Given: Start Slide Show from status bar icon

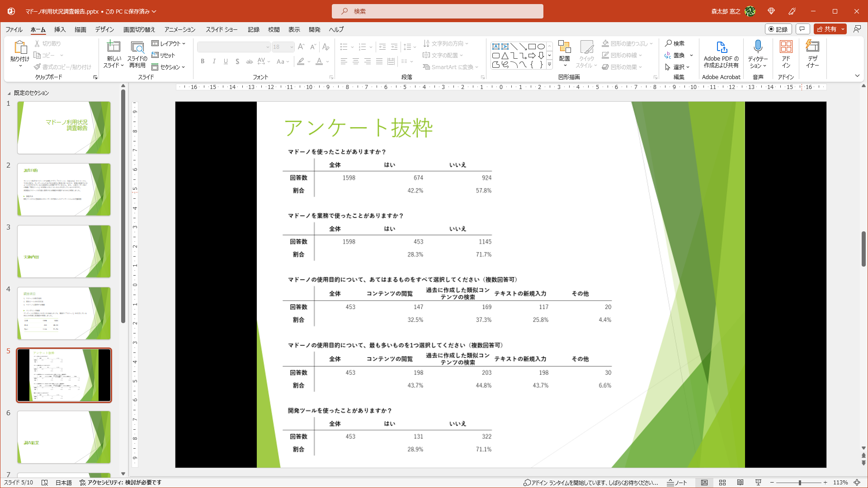Looking at the screenshot, I should click(758, 483).
